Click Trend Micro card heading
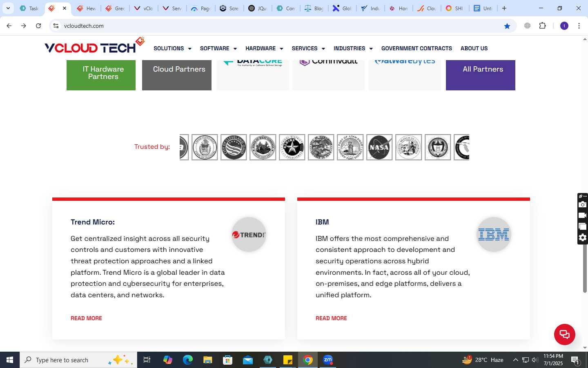588x368 pixels. [93, 222]
